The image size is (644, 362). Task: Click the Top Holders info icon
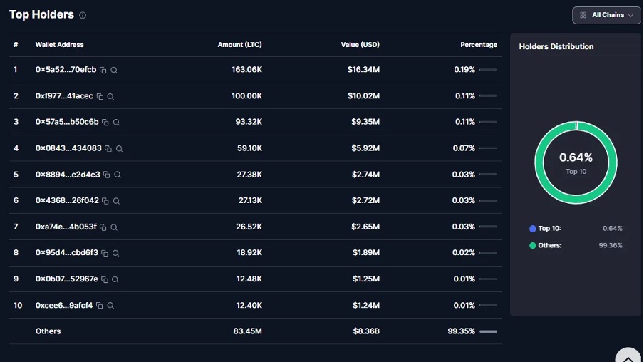point(83,15)
